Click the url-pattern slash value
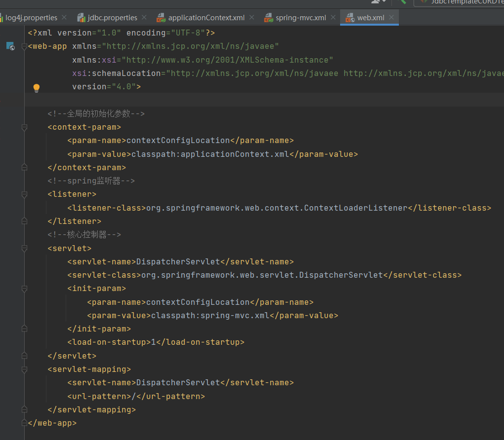504x440 pixels. click(x=134, y=396)
